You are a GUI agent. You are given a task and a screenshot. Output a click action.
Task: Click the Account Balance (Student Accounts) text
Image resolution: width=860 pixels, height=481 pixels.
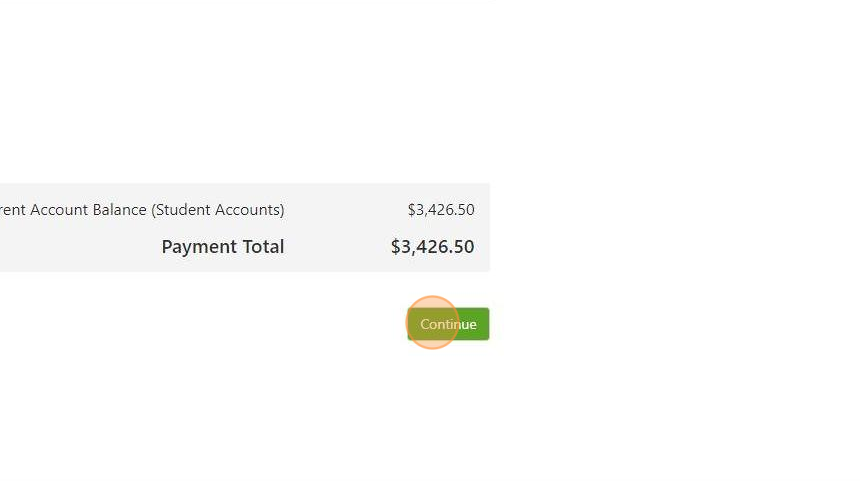point(142,210)
